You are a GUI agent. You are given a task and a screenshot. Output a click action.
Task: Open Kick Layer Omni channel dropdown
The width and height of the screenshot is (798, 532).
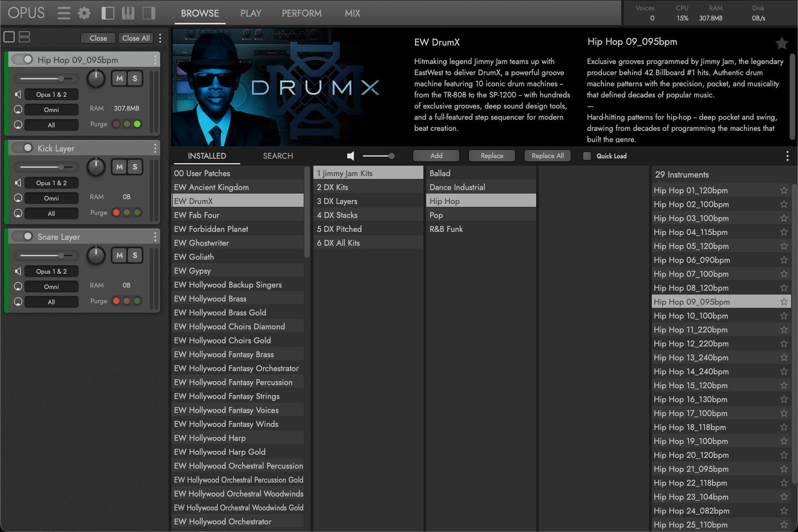(51, 198)
